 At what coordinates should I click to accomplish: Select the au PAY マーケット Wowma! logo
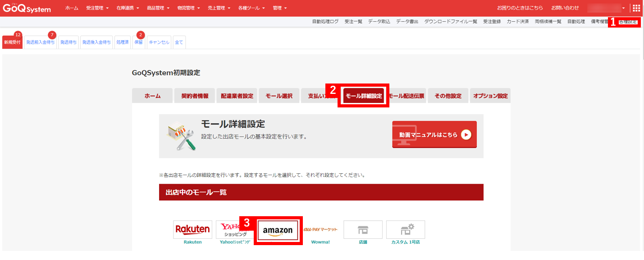tap(320, 229)
